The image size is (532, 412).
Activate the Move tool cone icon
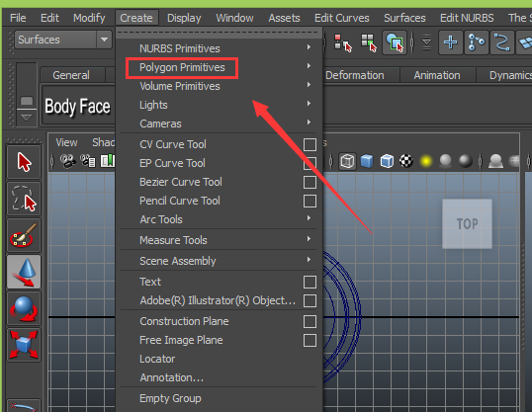pyautogui.click(x=24, y=272)
